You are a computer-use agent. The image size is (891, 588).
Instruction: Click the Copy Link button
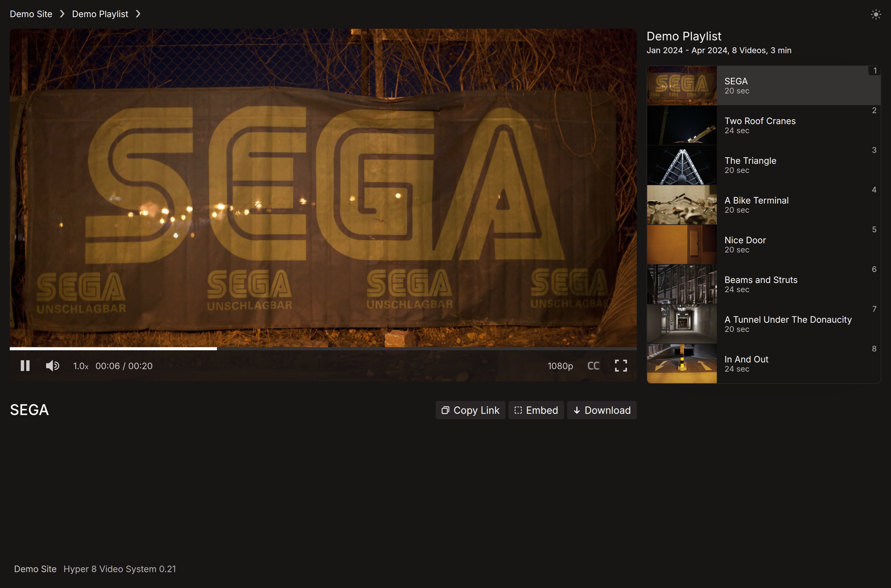(x=470, y=410)
